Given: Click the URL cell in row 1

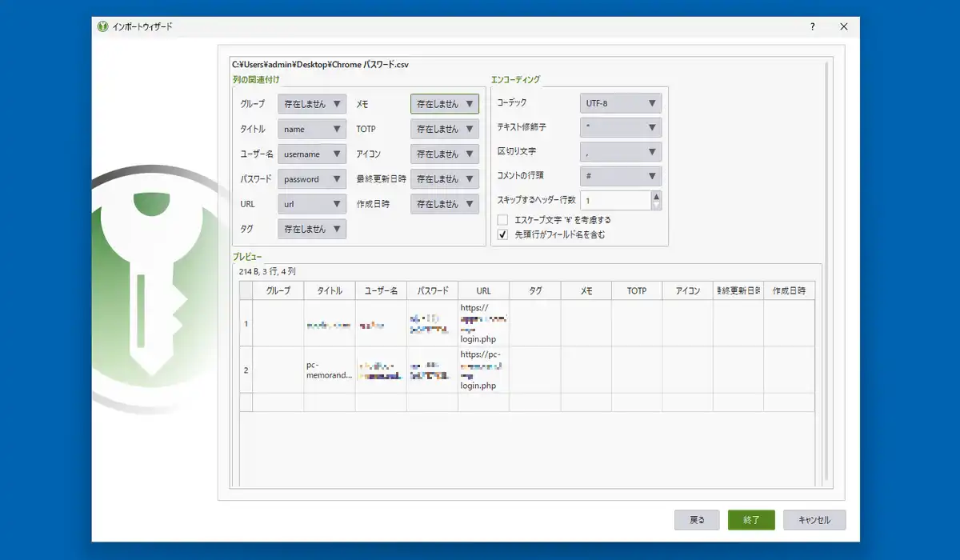Looking at the screenshot, I should 483,323.
